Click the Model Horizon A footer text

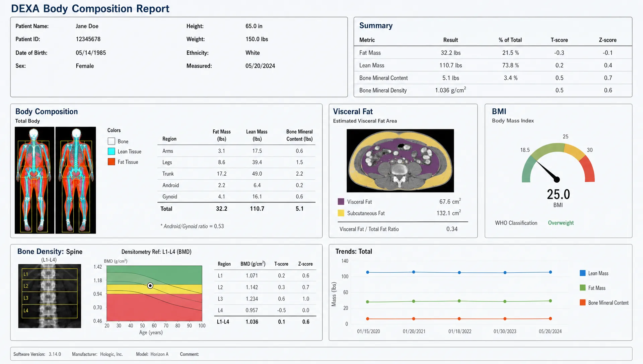coord(152,354)
